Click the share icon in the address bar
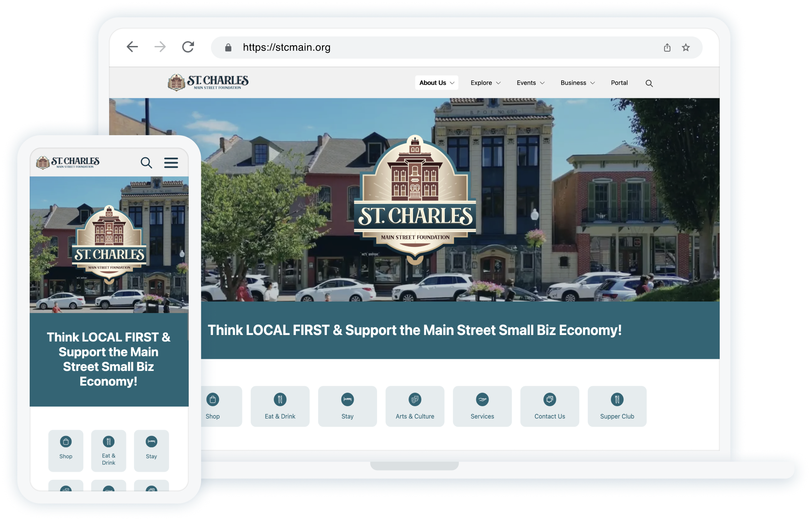The width and height of the screenshot is (812, 521). (x=667, y=47)
